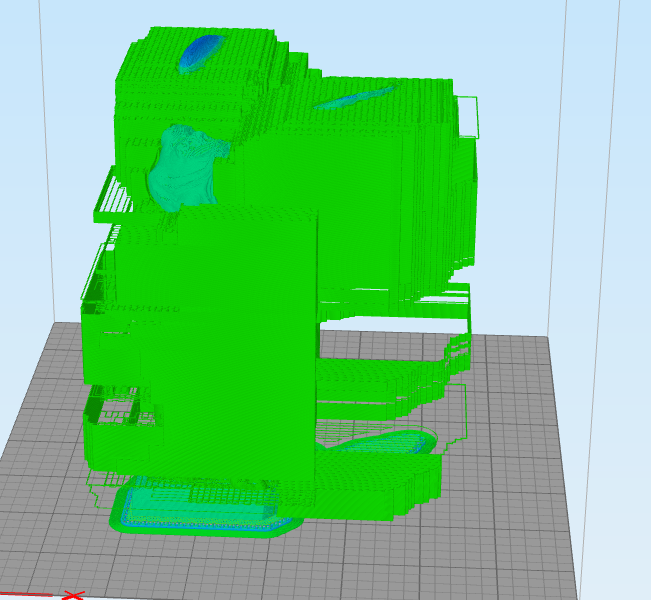The height and width of the screenshot is (600, 651).
Task: Select the rounded brim base on build plate
Action: click(206, 507)
